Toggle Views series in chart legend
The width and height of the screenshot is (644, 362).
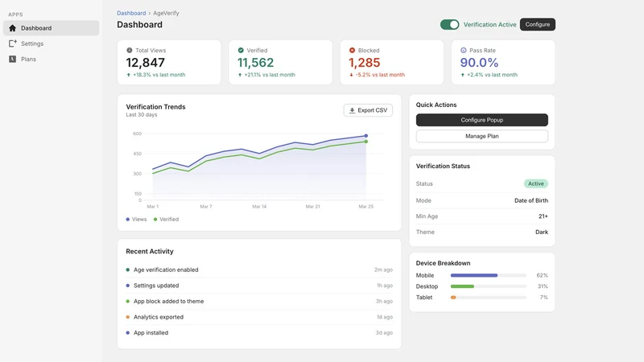tap(136, 219)
